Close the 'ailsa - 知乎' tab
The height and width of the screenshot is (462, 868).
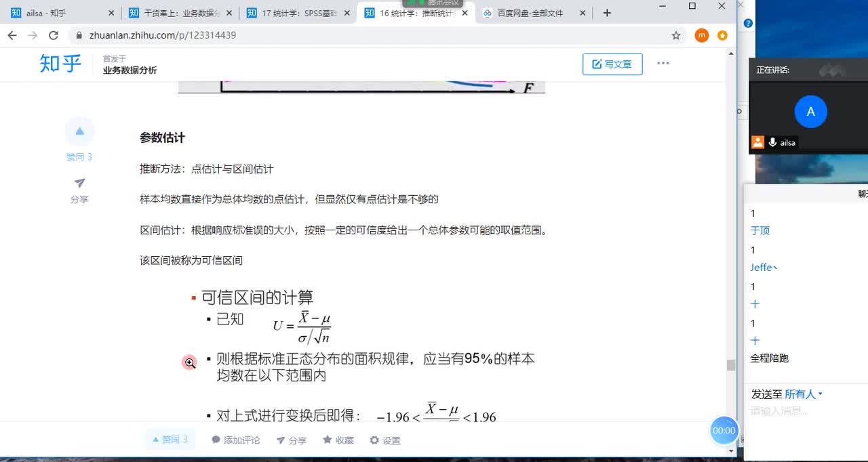[111, 13]
